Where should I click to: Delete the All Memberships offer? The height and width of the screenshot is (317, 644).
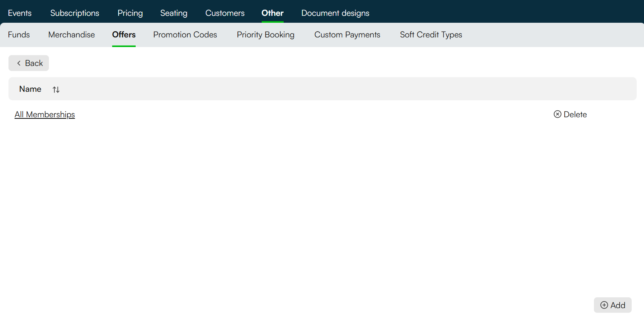click(x=570, y=115)
